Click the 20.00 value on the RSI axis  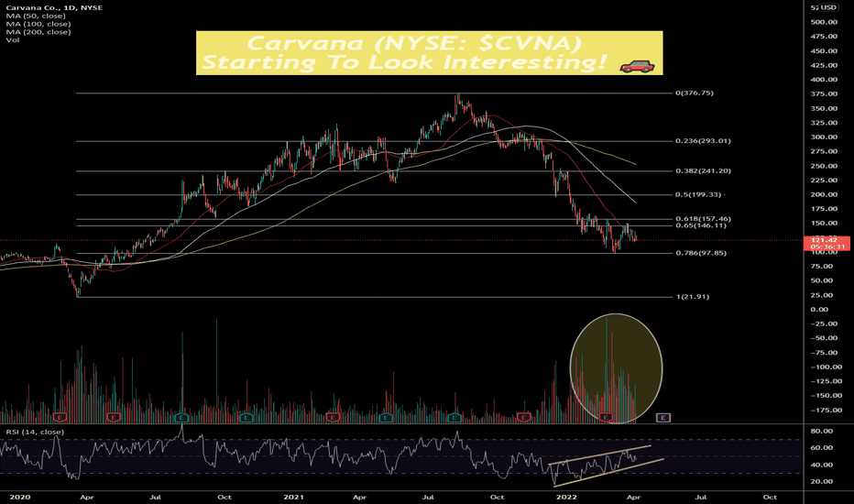(822, 482)
